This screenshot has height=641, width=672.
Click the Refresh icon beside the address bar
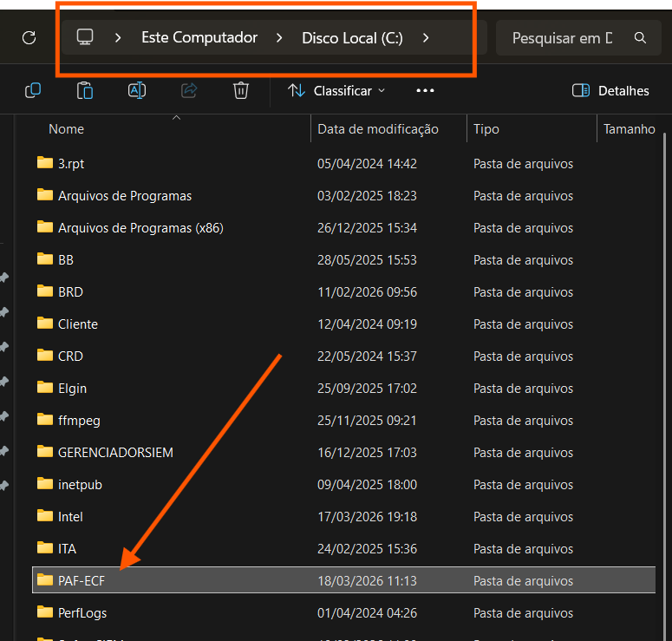(29, 37)
